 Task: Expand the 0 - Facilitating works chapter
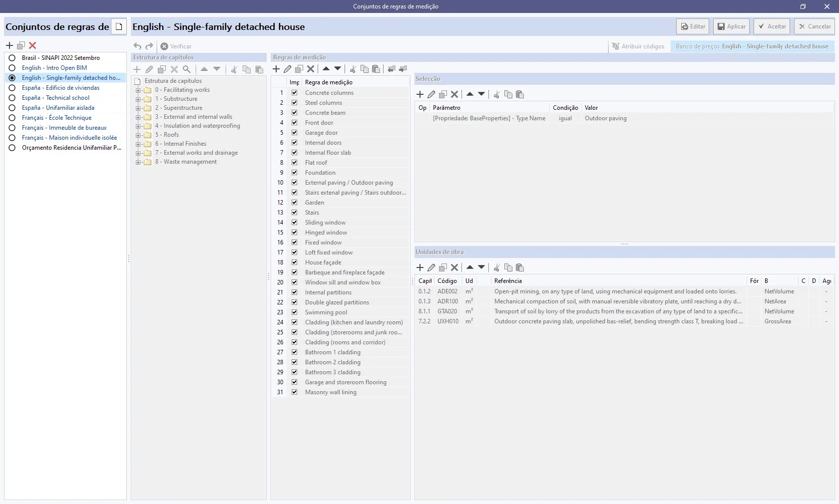tap(138, 90)
